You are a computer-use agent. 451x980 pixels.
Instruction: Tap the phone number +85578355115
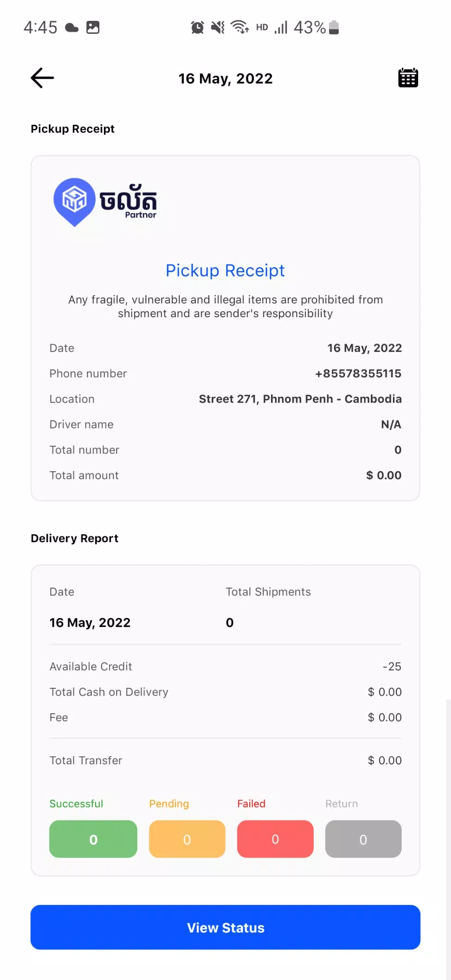point(358,373)
